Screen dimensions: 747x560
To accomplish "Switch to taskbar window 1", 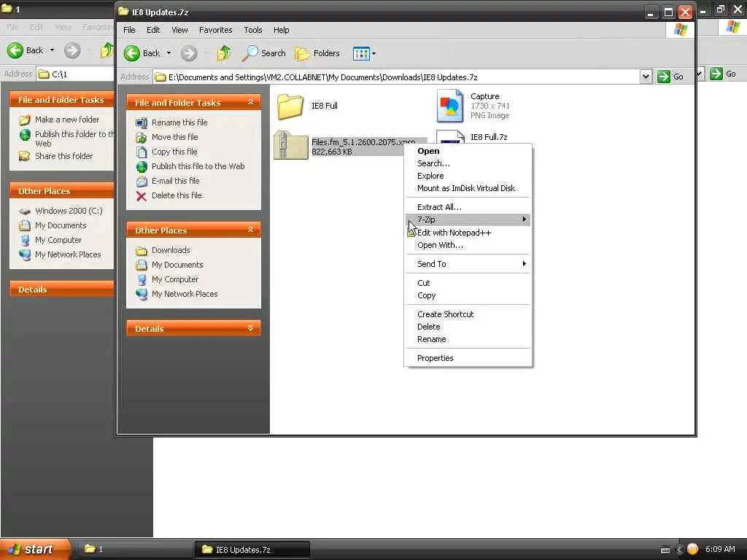I will coord(133,550).
